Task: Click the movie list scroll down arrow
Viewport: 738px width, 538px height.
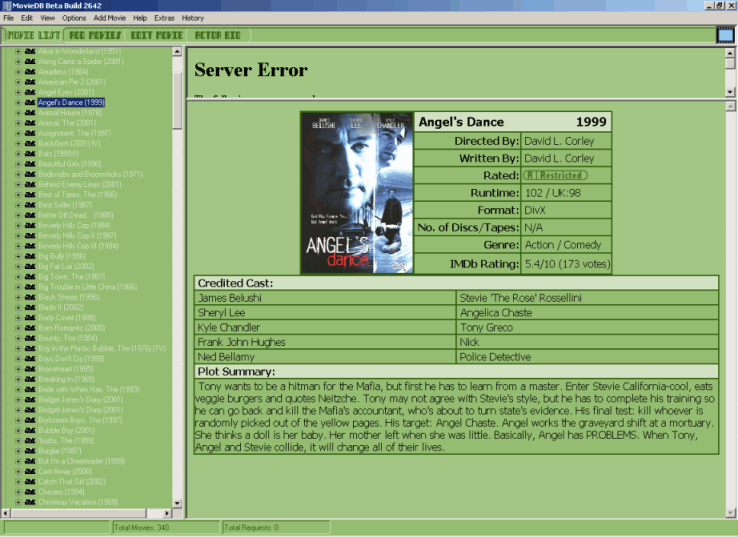Action: pos(177,503)
